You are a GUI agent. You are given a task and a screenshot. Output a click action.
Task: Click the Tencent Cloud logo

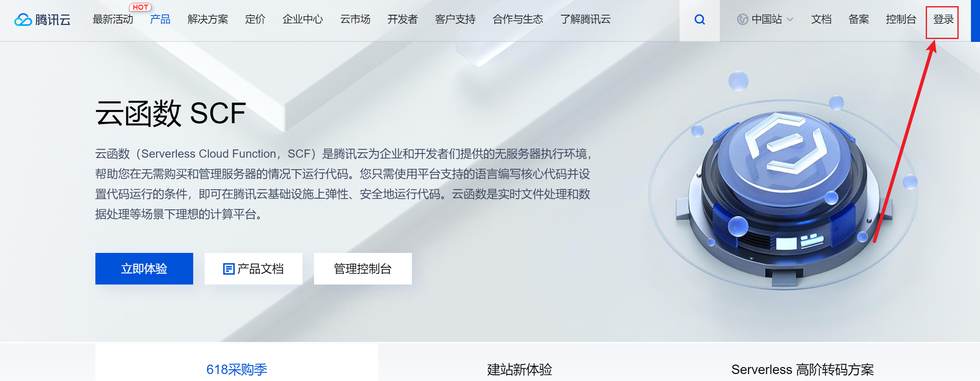[x=42, y=19]
